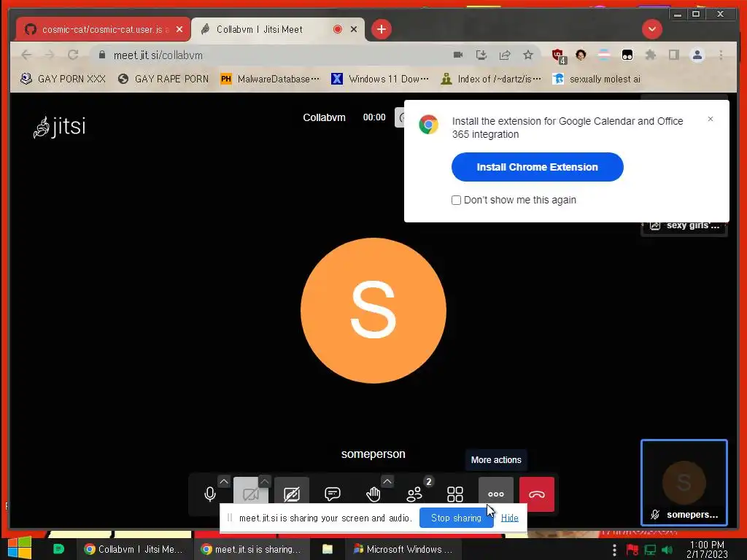Open the network tray icon
Image resolution: width=747 pixels, height=560 pixels.
[x=650, y=550]
